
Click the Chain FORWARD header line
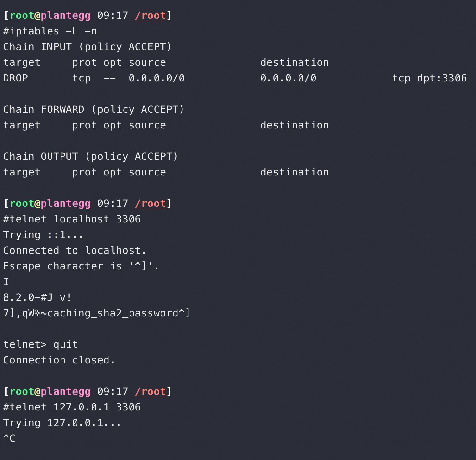click(x=94, y=109)
